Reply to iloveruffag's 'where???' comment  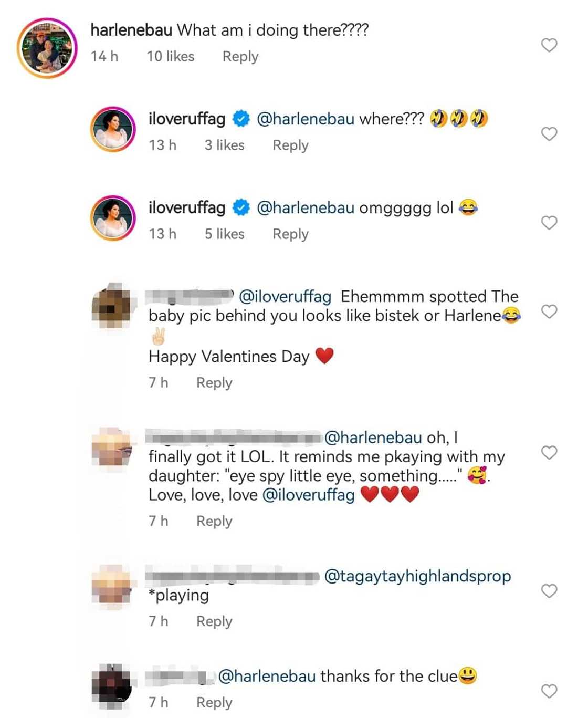coord(290,145)
